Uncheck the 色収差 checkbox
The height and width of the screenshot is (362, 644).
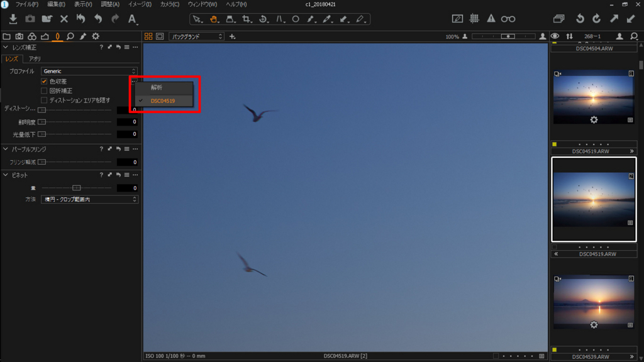[44, 81]
